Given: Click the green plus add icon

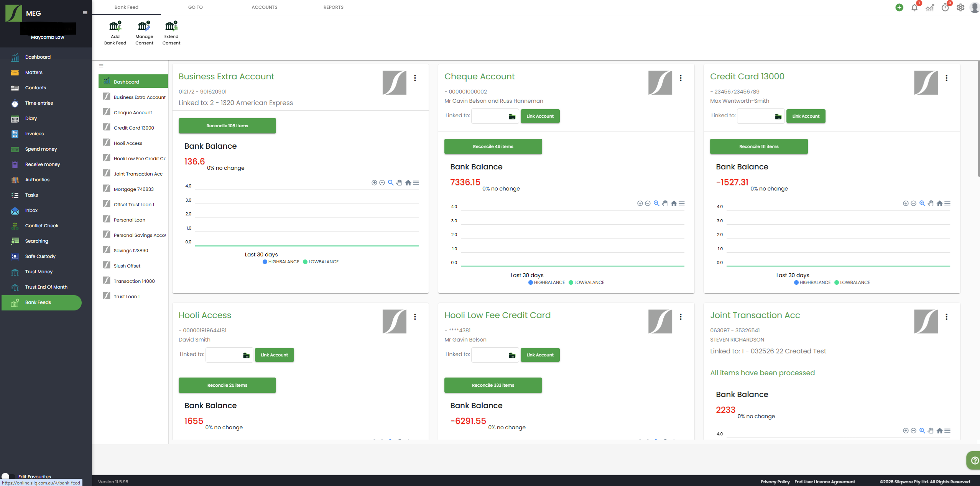Looking at the screenshot, I should [x=899, y=8].
